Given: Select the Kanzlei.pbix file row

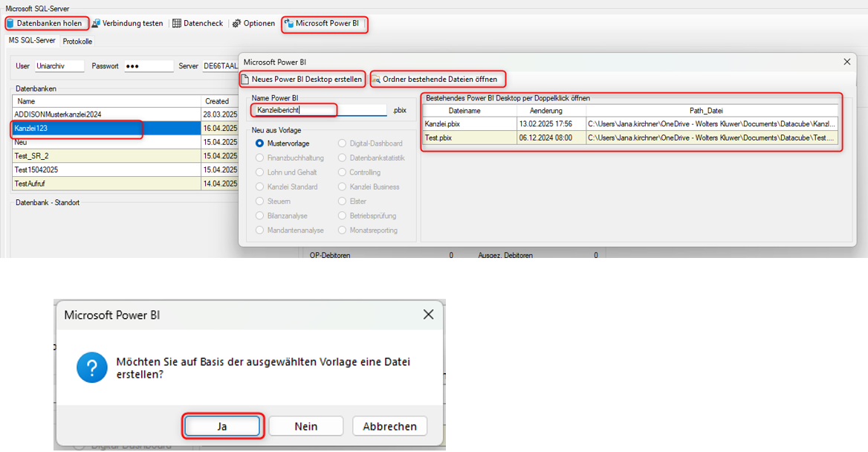Looking at the screenshot, I should [630, 124].
